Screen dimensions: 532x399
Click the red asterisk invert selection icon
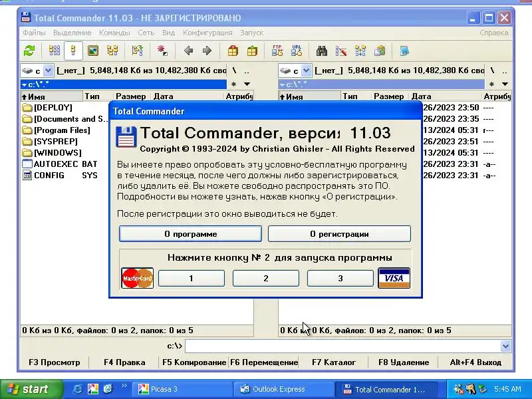(x=162, y=51)
